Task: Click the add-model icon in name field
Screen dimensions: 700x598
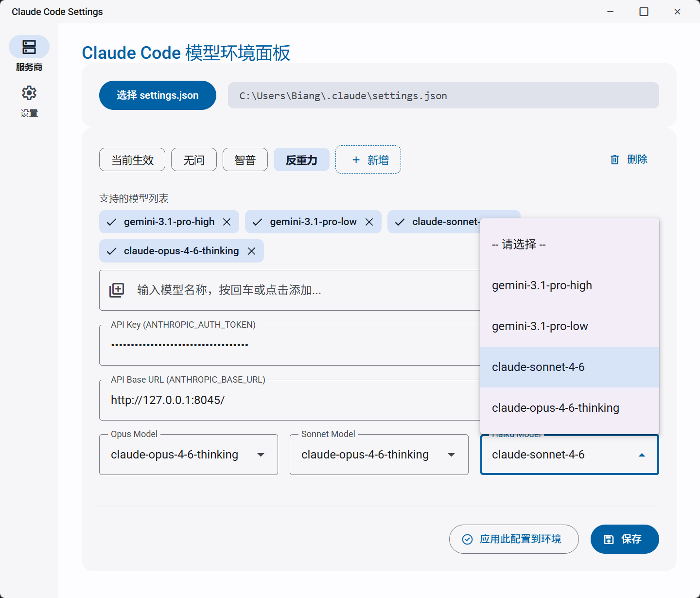Action: pos(117,290)
